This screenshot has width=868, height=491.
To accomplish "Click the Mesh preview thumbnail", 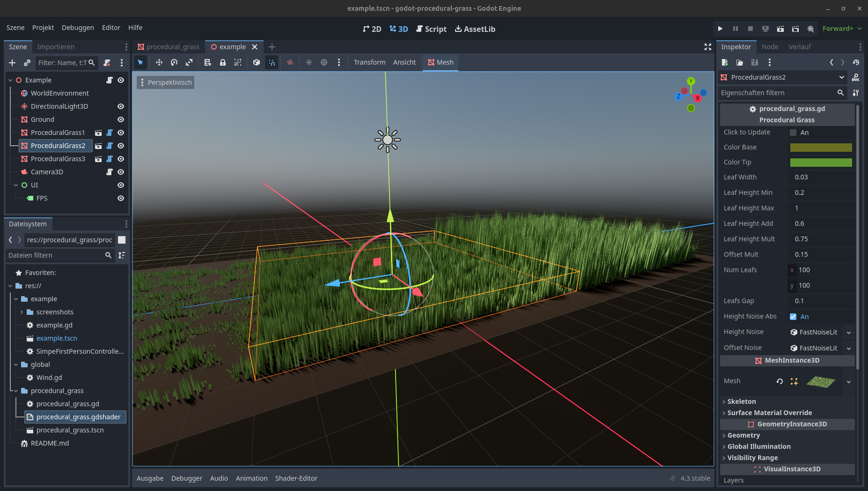I will [x=820, y=381].
